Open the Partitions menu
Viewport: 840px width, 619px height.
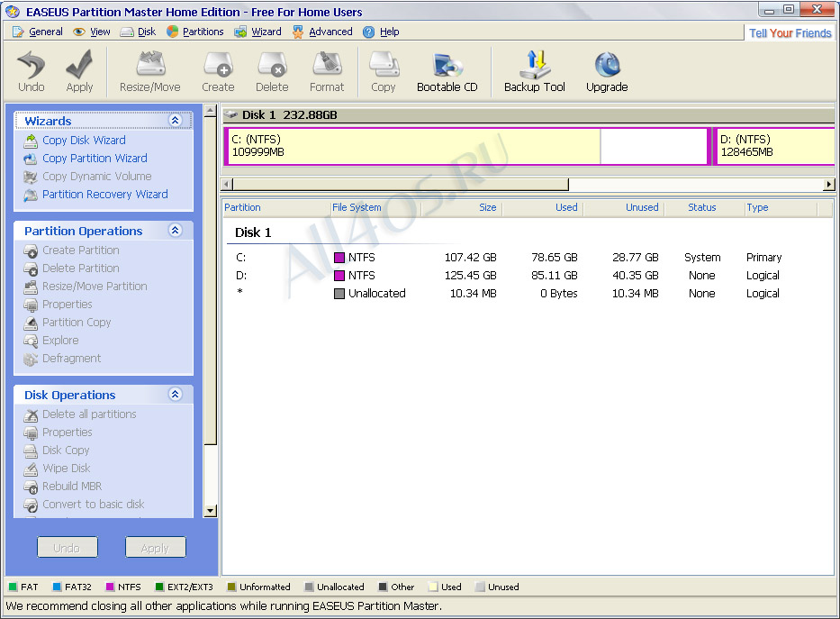pyautogui.click(x=195, y=32)
